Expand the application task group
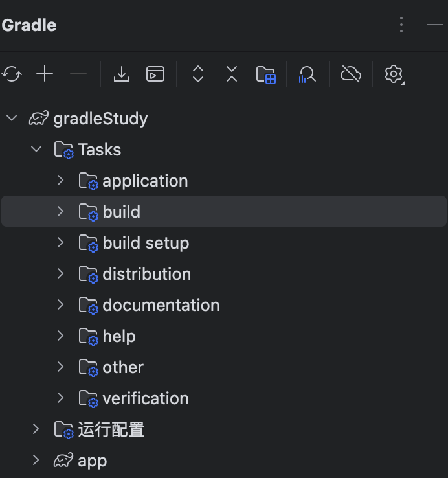 click(x=61, y=180)
